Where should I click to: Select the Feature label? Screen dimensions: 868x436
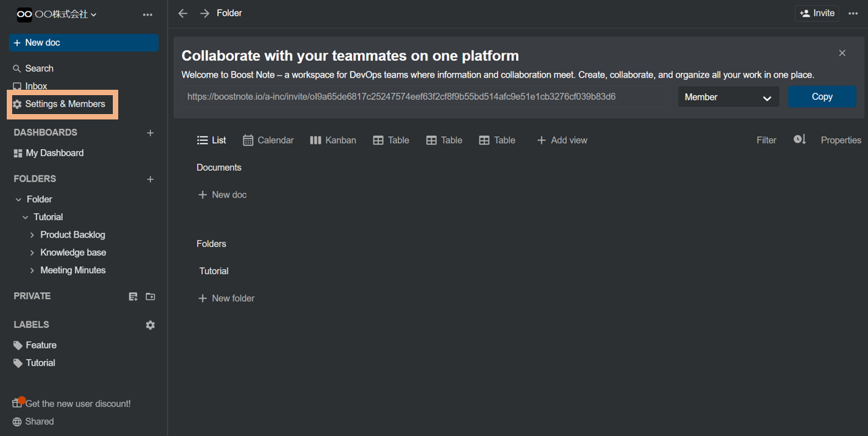(x=35, y=345)
